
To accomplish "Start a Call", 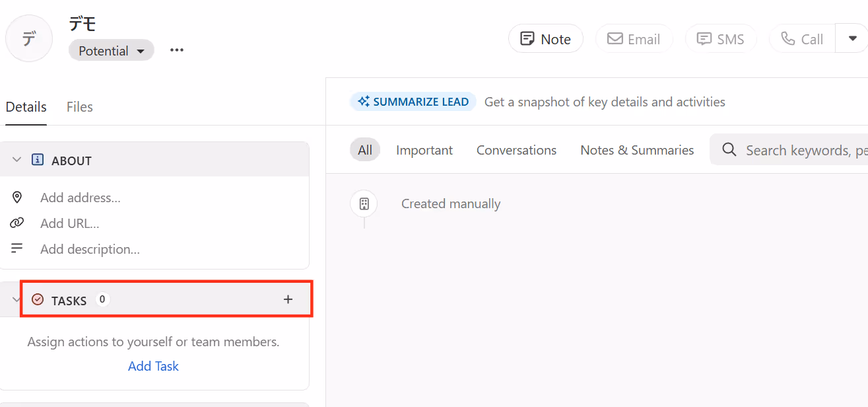I will (802, 39).
